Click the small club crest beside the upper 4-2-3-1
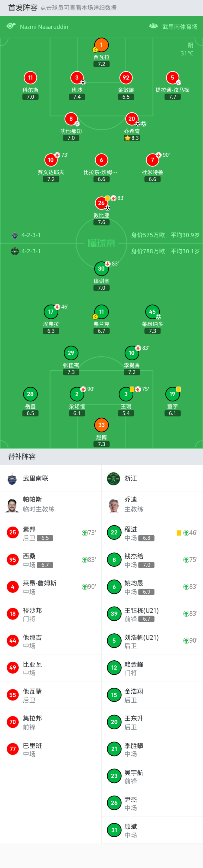Viewport: 203px width, 868px height. click(15, 235)
